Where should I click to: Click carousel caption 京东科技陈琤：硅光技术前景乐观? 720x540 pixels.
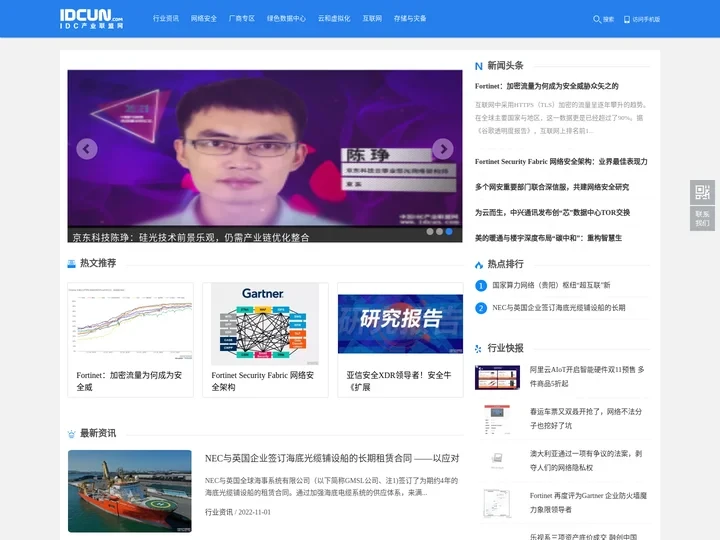click(x=191, y=237)
